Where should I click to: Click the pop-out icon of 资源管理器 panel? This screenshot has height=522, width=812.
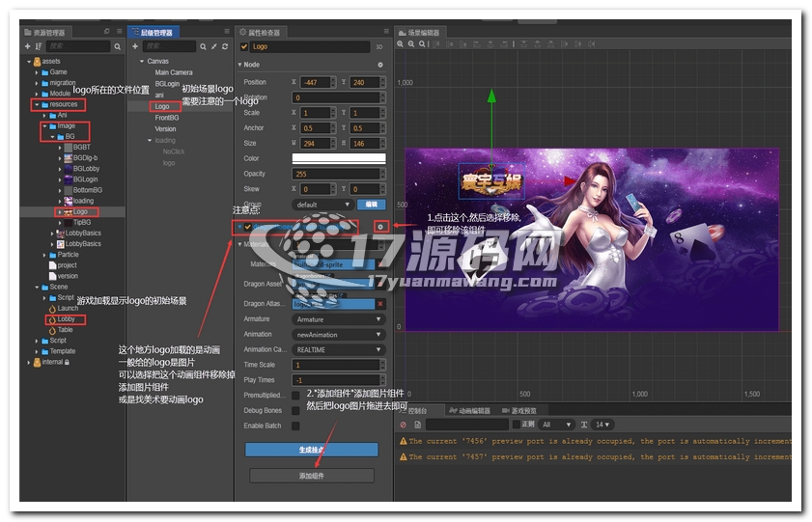click(106, 32)
